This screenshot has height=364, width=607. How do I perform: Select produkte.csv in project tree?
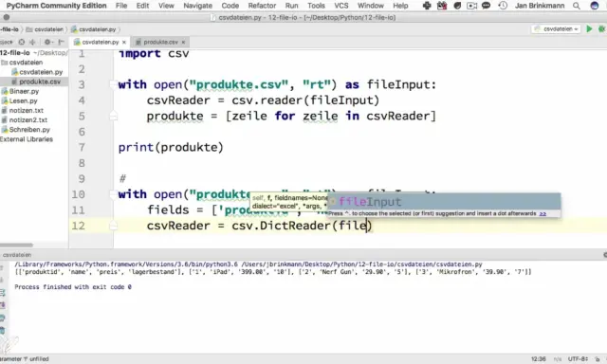(40, 82)
